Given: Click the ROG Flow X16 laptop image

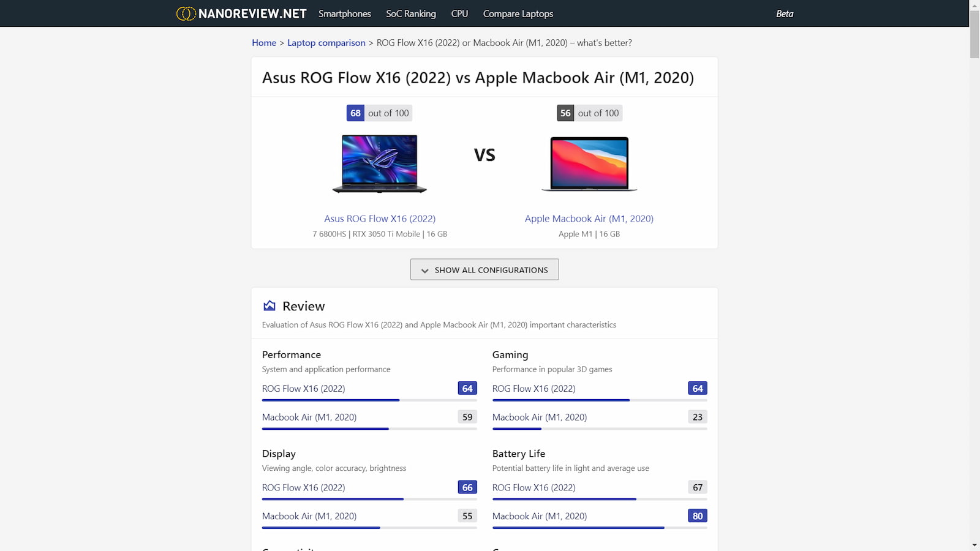Looking at the screenshot, I should [x=380, y=163].
